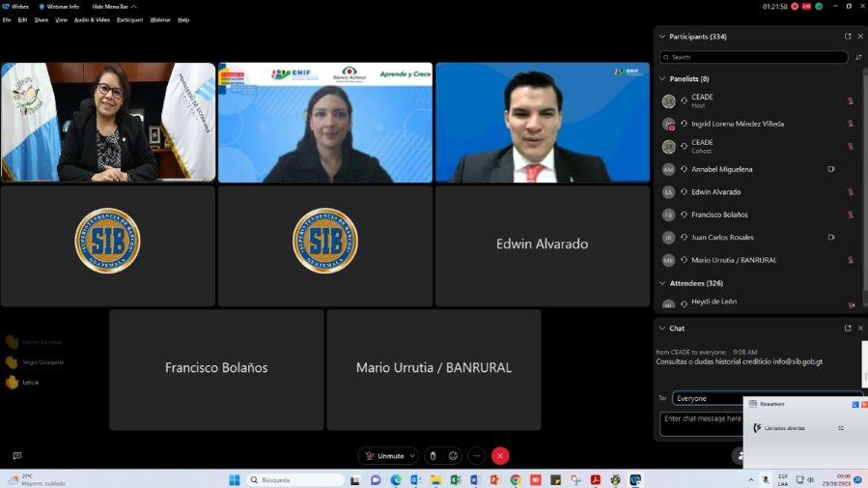
Task: Click Webinar Info button
Action: tap(59, 7)
